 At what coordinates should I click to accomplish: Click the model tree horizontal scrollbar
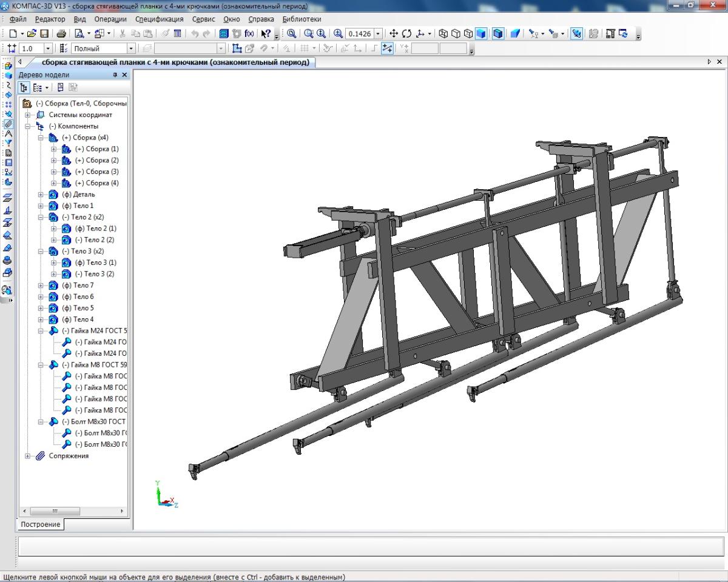[55, 511]
